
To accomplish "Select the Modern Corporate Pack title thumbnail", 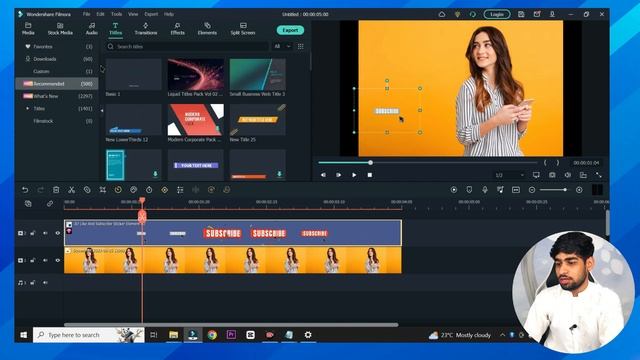I will point(196,120).
